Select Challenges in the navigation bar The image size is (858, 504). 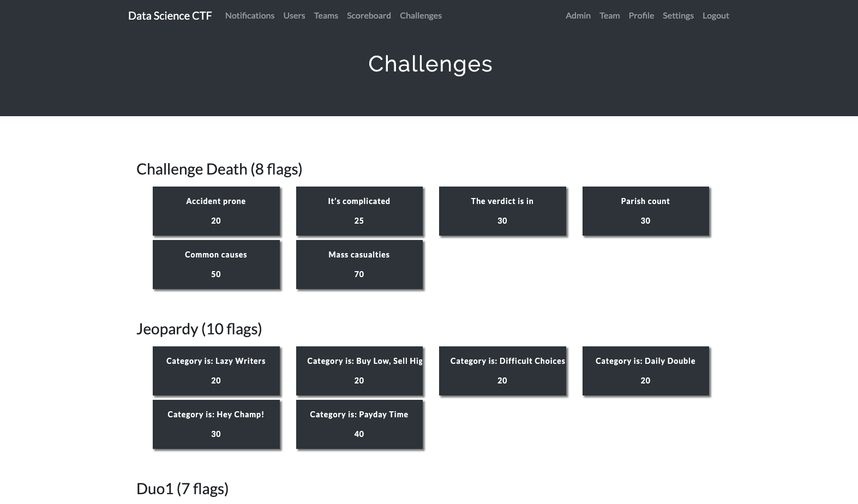421,16
